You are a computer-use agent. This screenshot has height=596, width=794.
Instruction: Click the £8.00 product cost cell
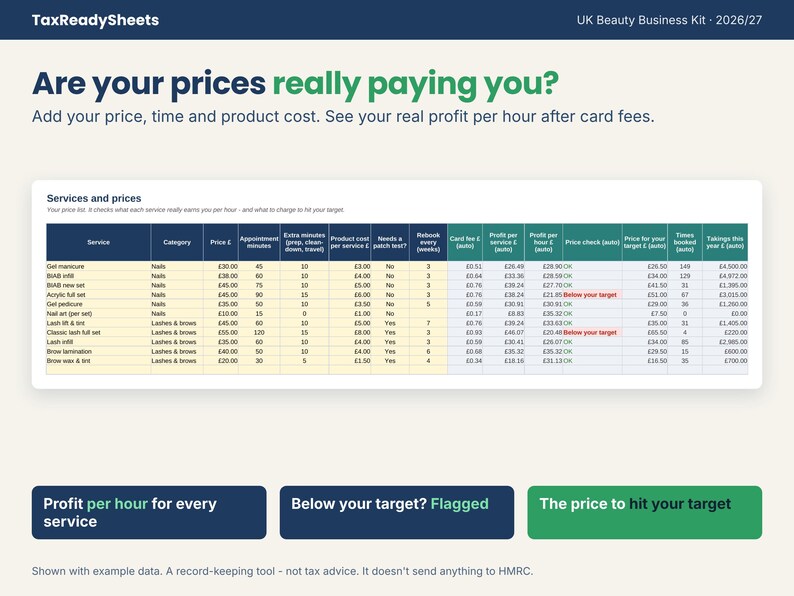(350, 333)
